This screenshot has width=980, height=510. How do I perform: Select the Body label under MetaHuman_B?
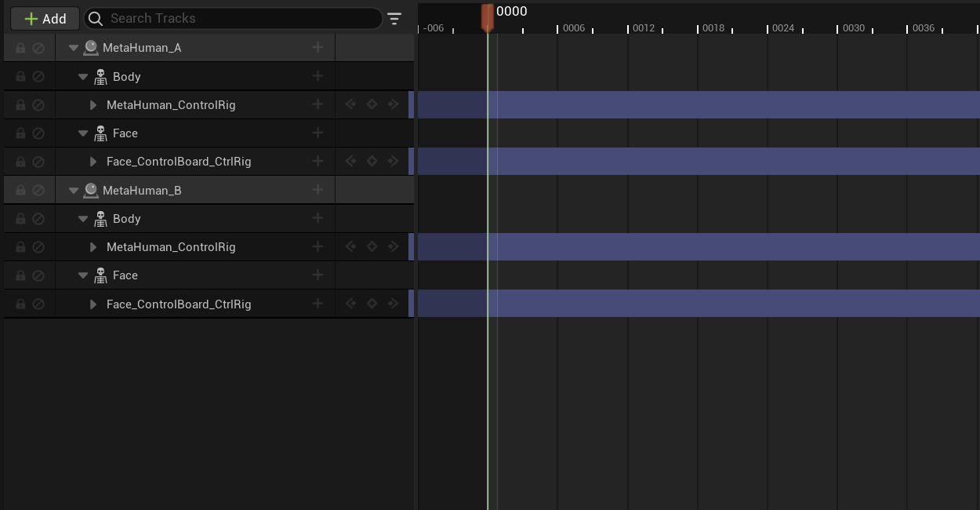pos(127,218)
